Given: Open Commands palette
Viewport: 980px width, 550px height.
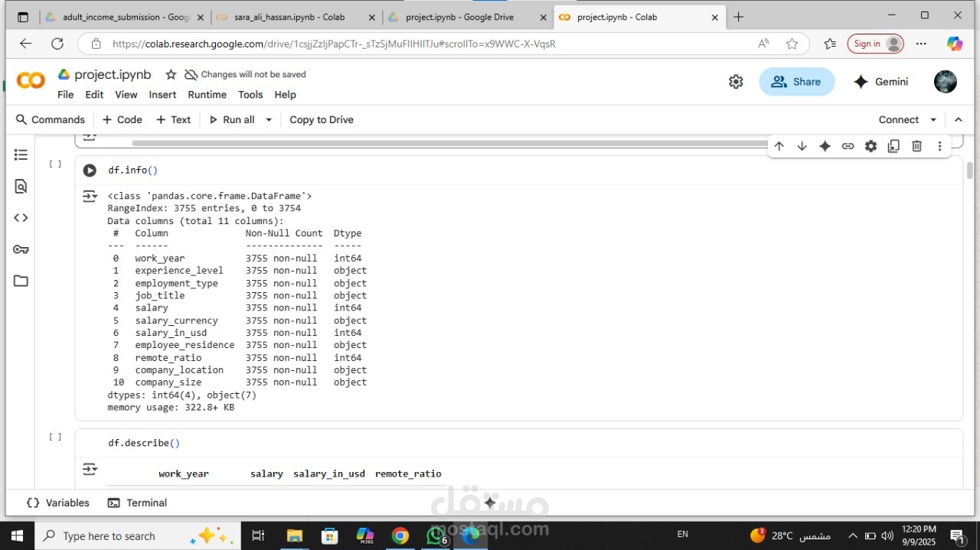Looking at the screenshot, I should 51,120.
